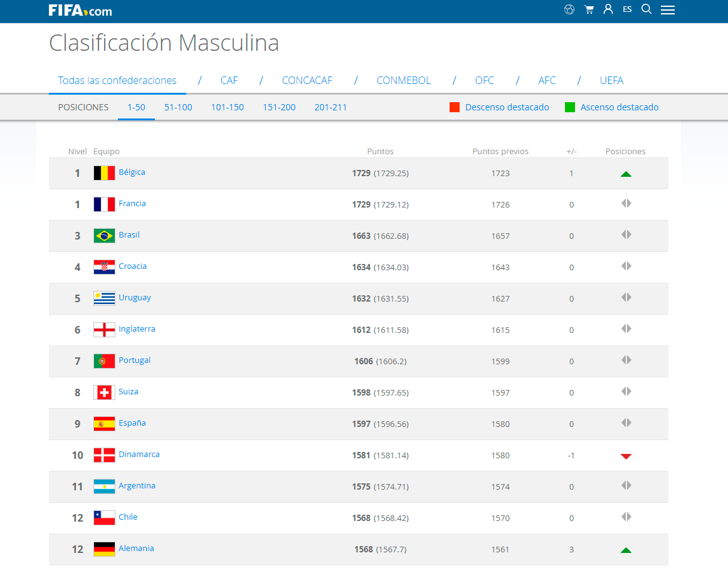
Task: Show positions 151-200
Action: pos(279,107)
